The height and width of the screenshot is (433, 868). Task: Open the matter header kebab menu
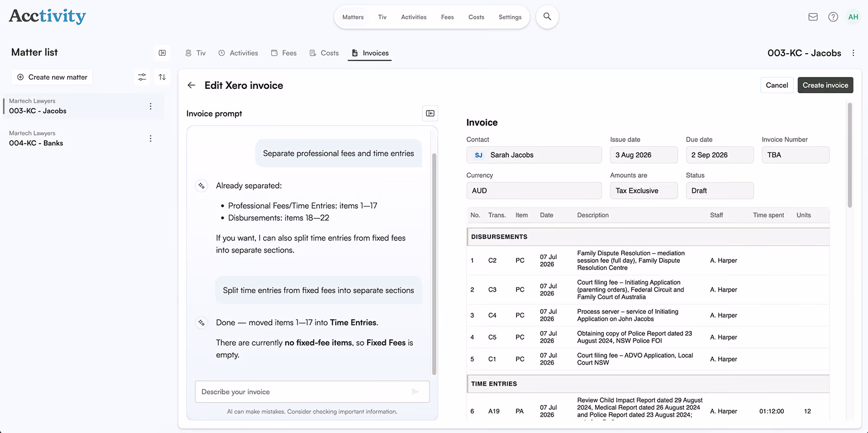(853, 53)
